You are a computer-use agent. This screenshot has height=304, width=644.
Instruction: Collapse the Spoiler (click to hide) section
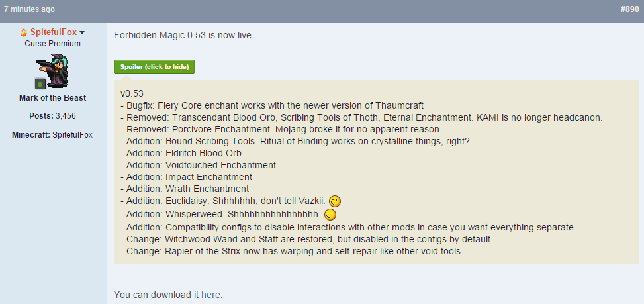(154, 66)
